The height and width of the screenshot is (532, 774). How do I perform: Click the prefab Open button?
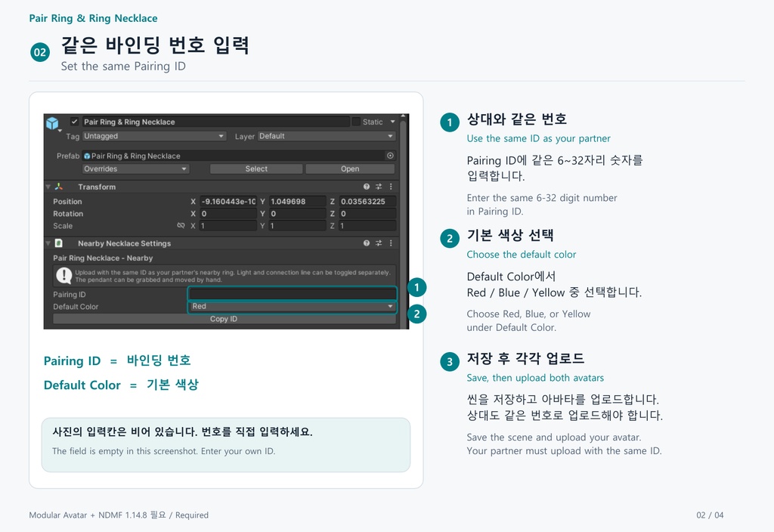pos(350,169)
